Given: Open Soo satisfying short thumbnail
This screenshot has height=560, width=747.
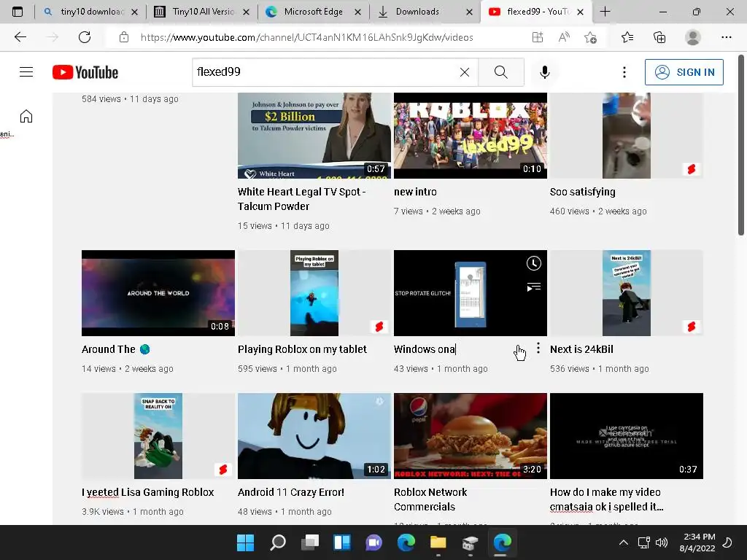Looking at the screenshot, I should 626,135.
